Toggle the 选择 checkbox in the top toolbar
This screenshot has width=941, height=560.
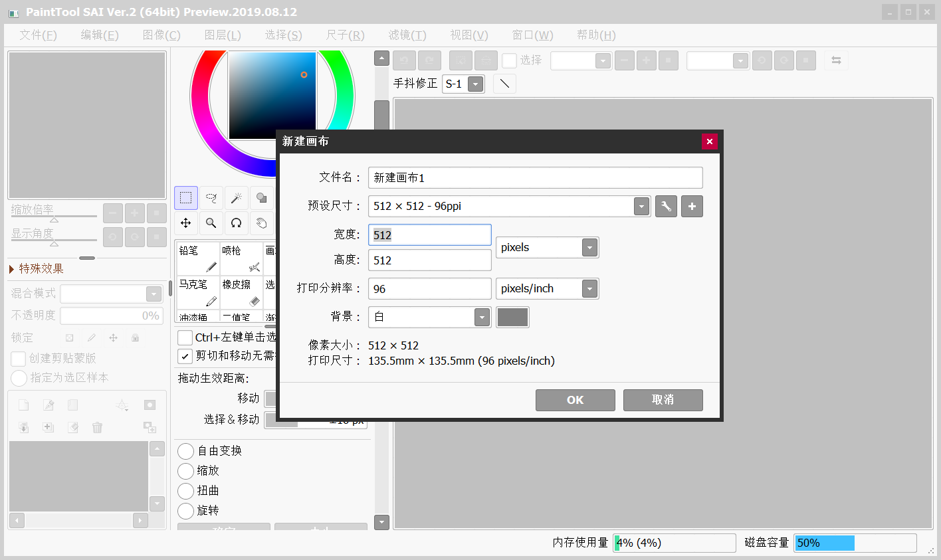(x=509, y=60)
